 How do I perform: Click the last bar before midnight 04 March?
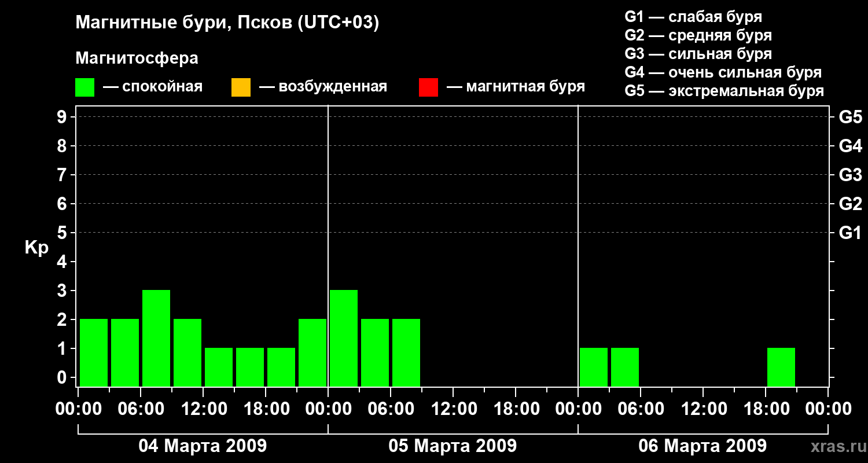(x=312, y=352)
